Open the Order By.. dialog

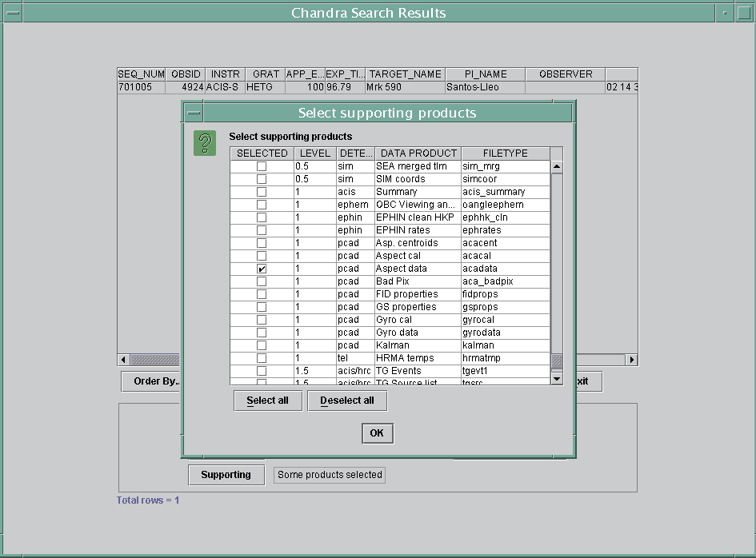point(151,381)
